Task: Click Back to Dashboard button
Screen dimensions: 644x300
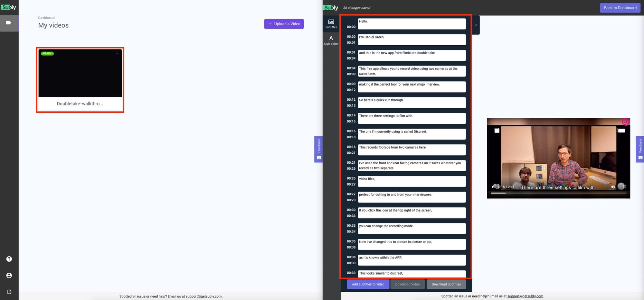Action: click(620, 8)
